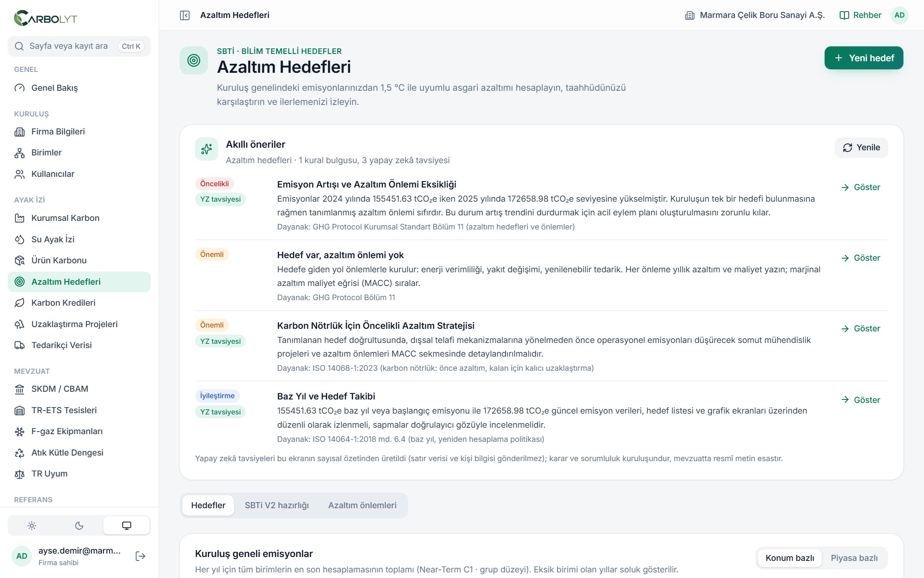
Task: Open Ürün Karbonu page
Action: coord(79,260)
